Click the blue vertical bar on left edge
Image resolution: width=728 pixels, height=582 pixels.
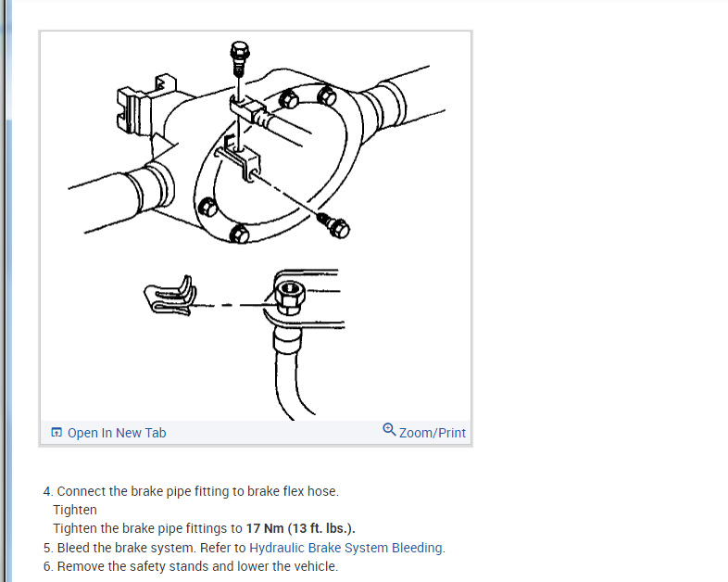pos(8,291)
